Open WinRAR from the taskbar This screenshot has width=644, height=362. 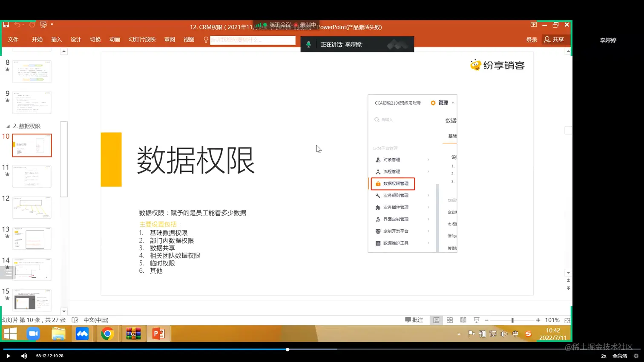pos(133,334)
